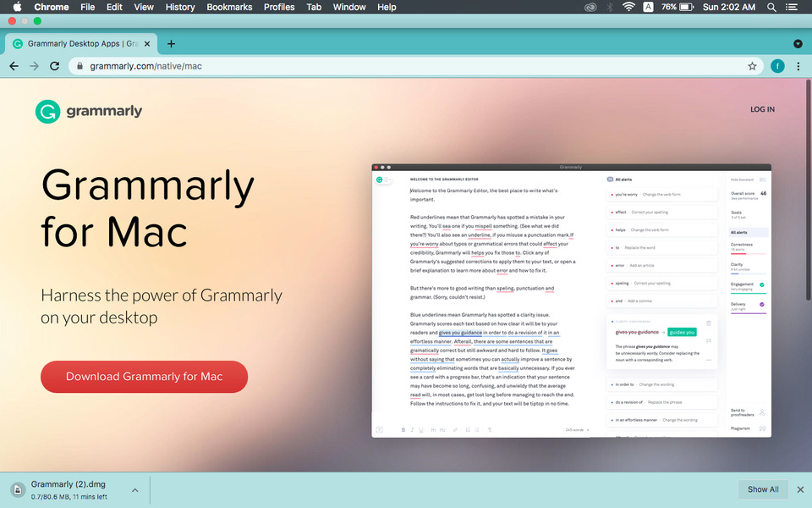This screenshot has width=812, height=508.
Task: Open the Bookmarks menu
Action: pyautogui.click(x=229, y=7)
